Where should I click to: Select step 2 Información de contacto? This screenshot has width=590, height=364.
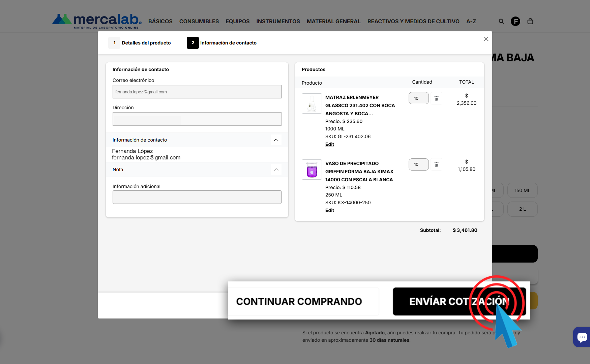[222, 43]
